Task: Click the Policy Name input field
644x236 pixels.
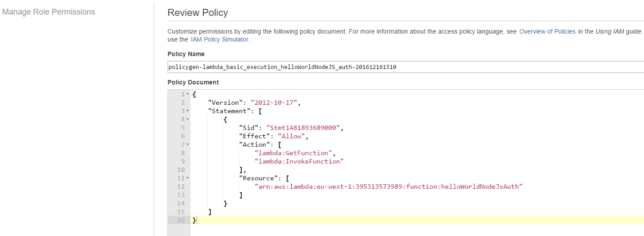Action: [406, 67]
